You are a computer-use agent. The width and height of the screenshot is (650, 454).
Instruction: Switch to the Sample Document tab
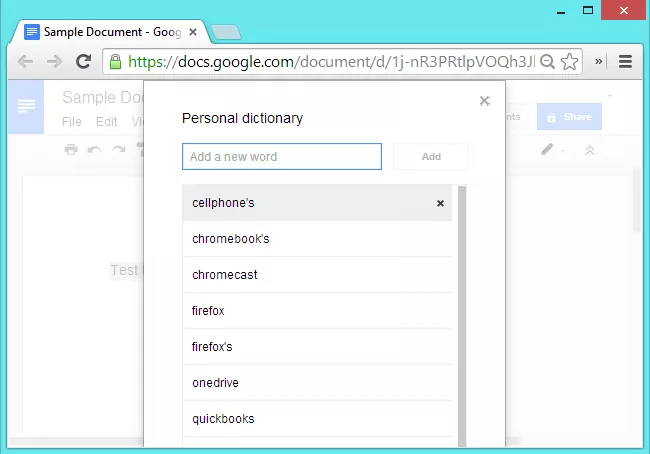click(100, 31)
